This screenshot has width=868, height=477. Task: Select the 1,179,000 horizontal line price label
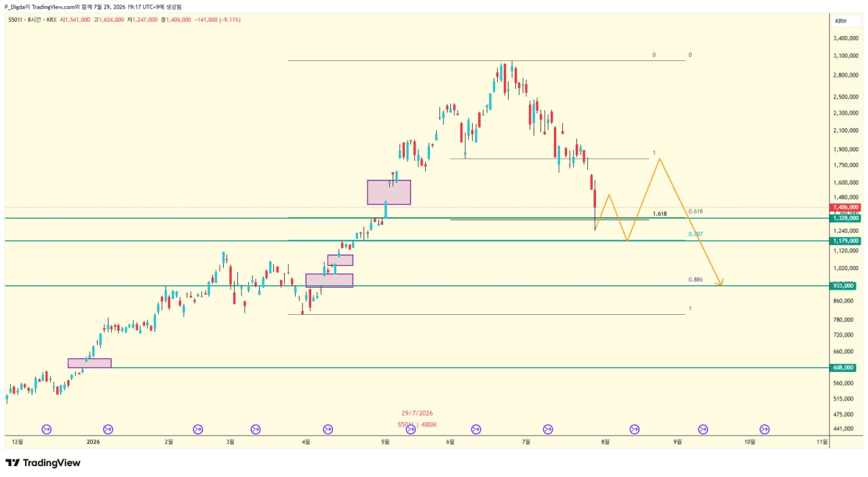click(845, 241)
